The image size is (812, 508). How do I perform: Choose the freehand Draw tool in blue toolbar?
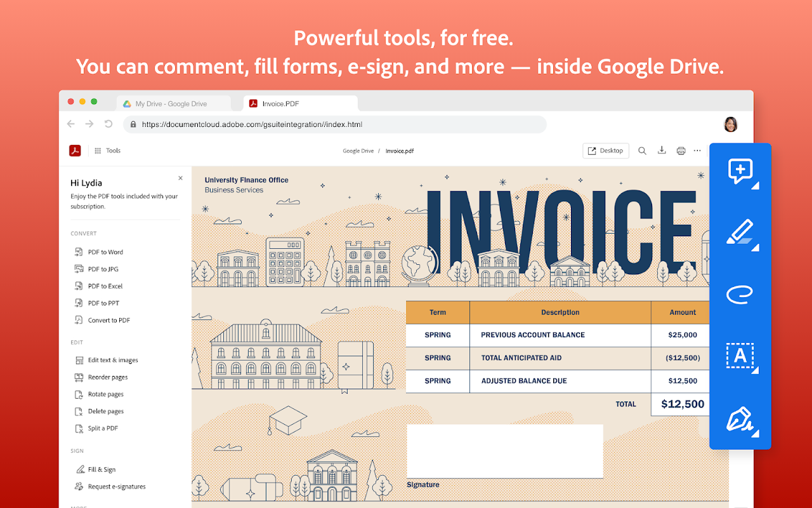(740, 294)
